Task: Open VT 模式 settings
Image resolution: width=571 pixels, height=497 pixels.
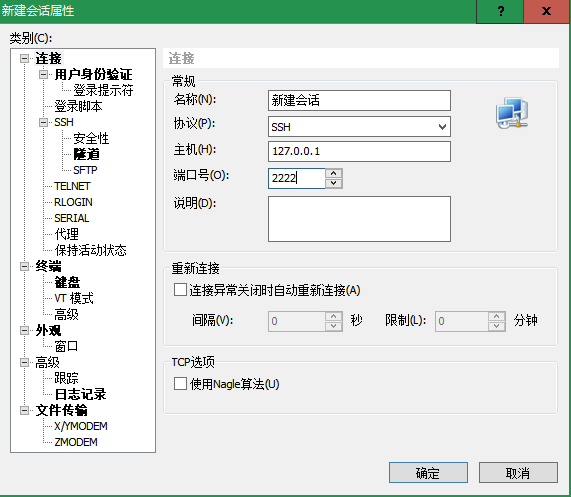Action: (x=74, y=298)
